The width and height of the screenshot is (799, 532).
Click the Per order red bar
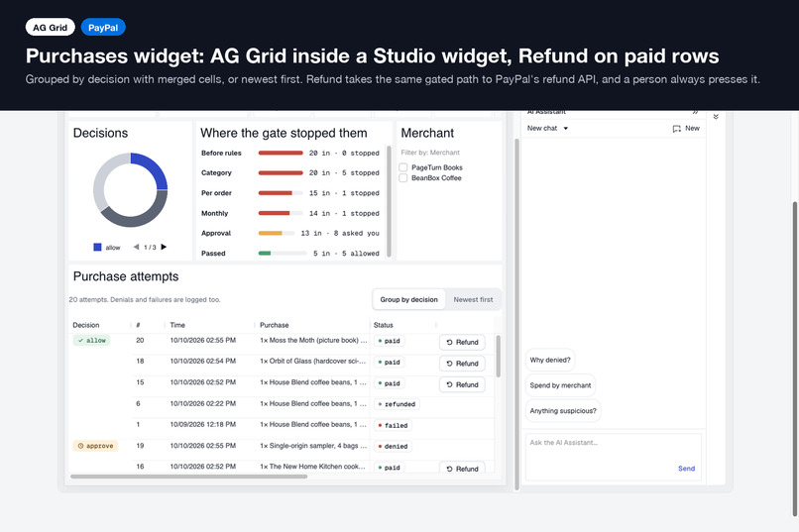pos(276,193)
